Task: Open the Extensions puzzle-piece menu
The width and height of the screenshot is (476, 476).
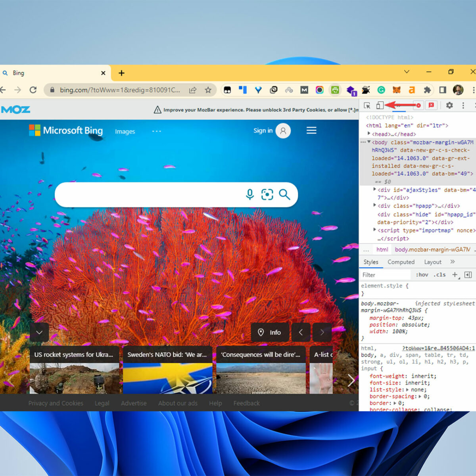Action: pyautogui.click(x=427, y=90)
